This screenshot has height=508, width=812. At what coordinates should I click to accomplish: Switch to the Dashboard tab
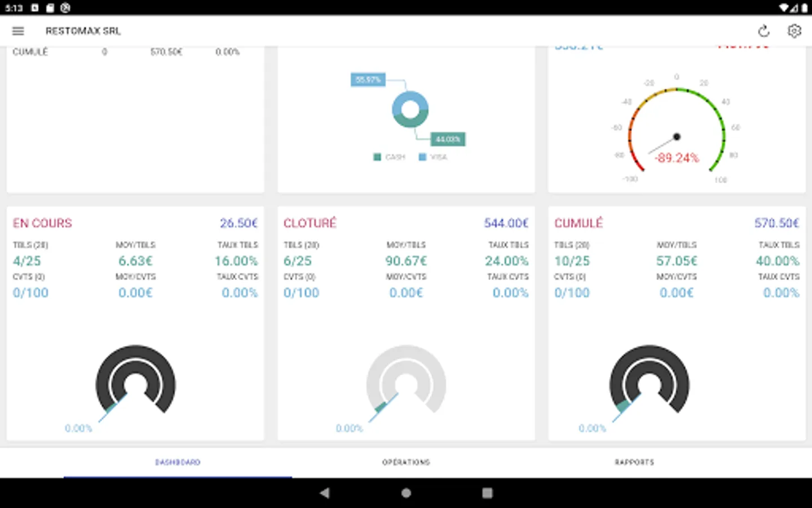tap(178, 462)
